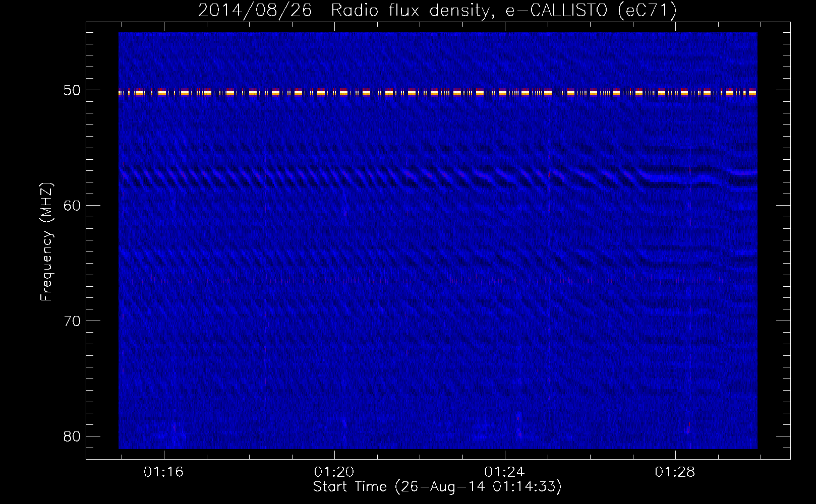The image size is (816, 504).
Task: Click the 01:24 time tick label
Action: pyautogui.click(x=504, y=472)
